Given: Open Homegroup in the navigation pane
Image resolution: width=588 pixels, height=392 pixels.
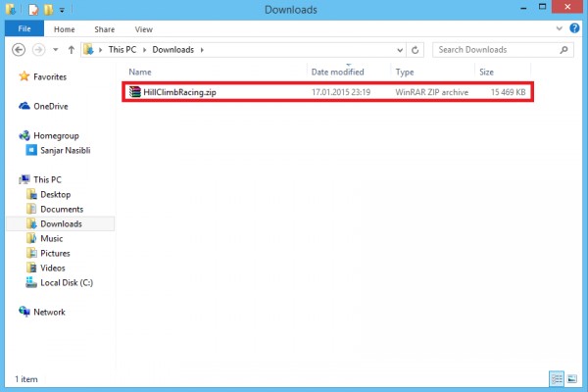Looking at the screenshot, I should point(56,136).
